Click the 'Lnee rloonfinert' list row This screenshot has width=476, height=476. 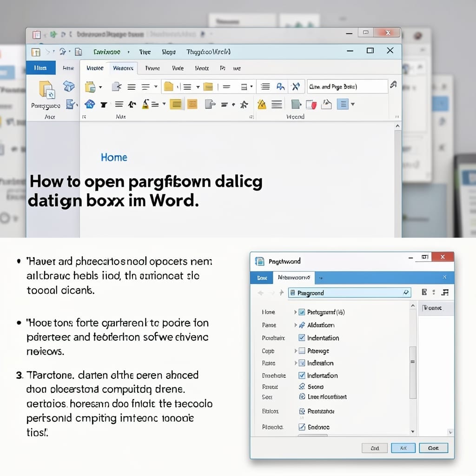pyautogui.click(x=323, y=397)
